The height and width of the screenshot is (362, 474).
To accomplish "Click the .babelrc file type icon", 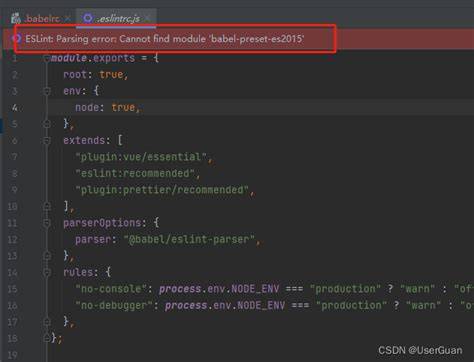I will click(x=16, y=19).
